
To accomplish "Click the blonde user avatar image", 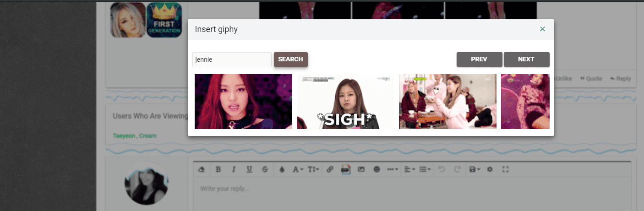I will click(x=128, y=20).
